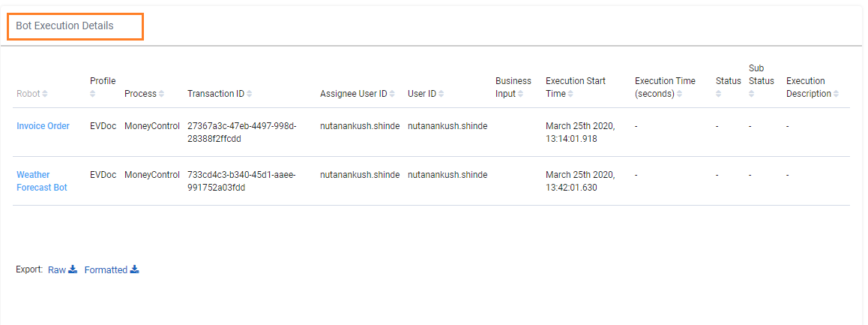Click Formatted export download icon

[x=134, y=270]
